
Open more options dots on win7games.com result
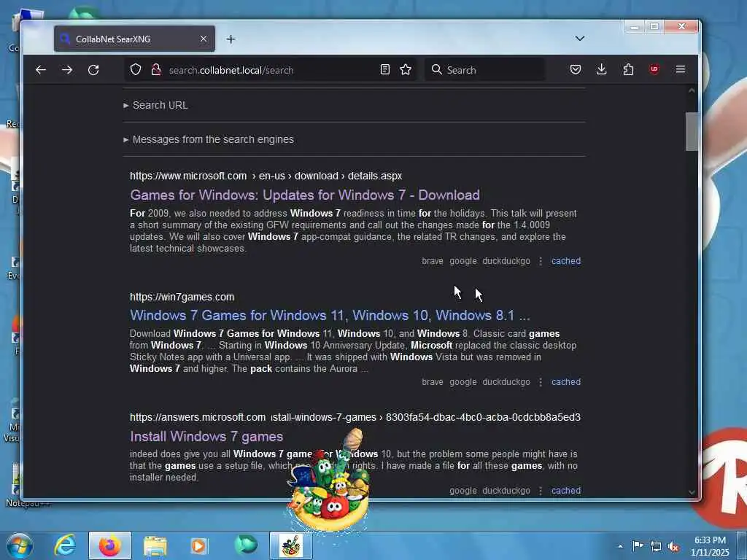click(x=541, y=382)
